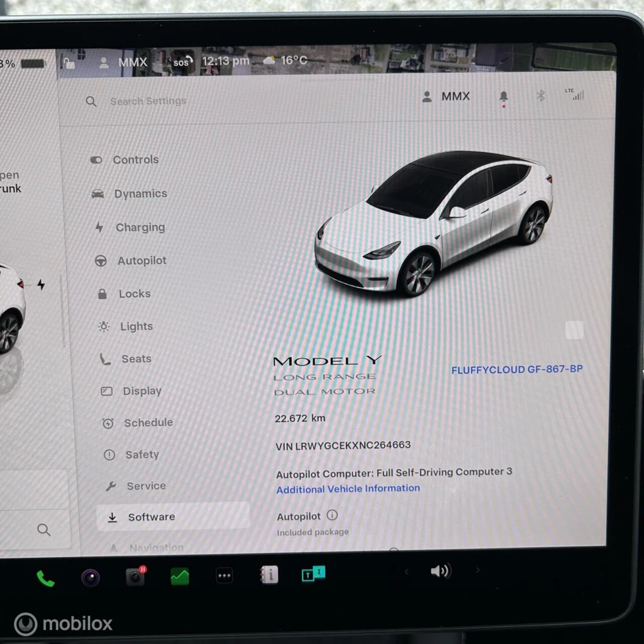Open the Controls settings menu

pos(125,160)
